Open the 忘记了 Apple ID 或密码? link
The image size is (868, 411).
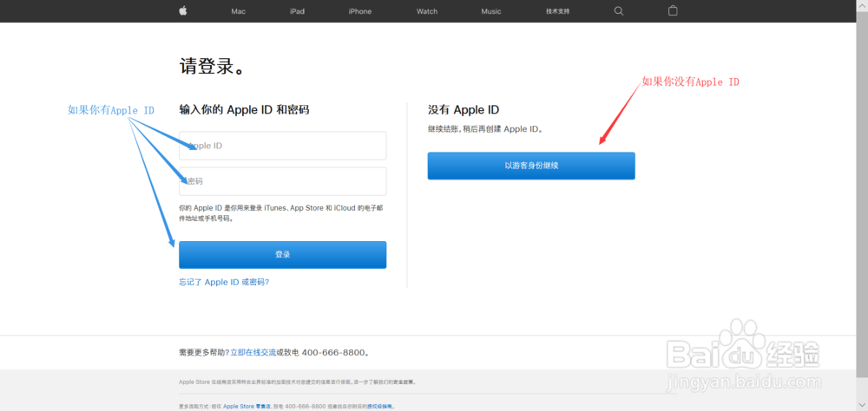(224, 282)
